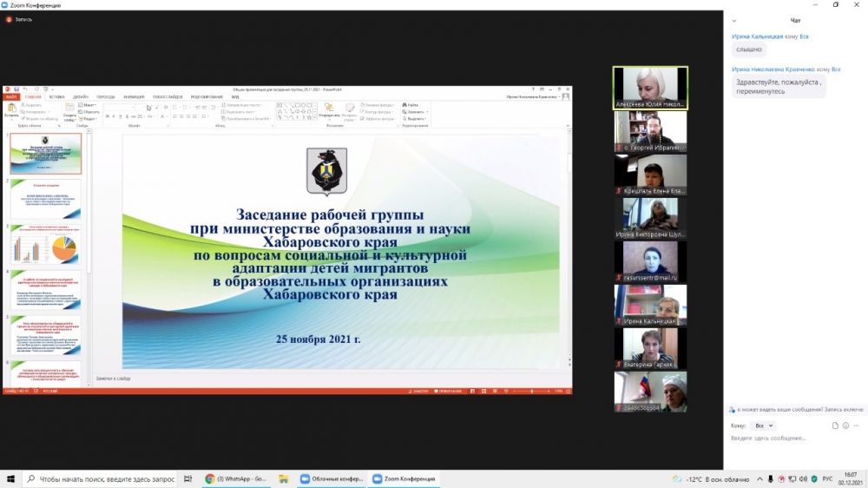Toggle align text left
Viewport: 868px width, 488px height.
pos(175,116)
